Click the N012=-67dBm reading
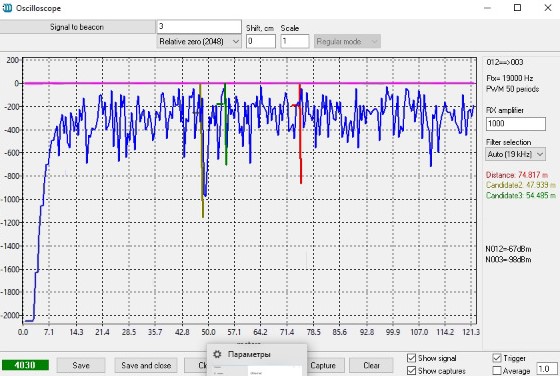 508,249
